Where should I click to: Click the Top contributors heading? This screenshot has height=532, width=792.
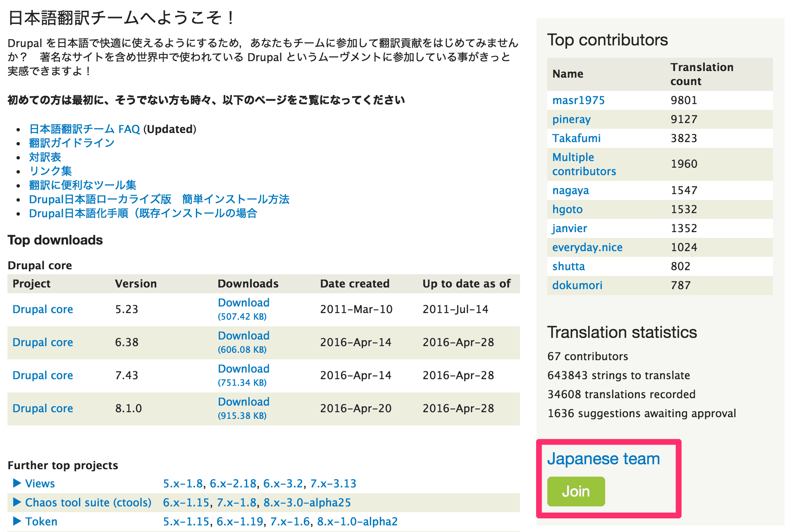tap(607, 40)
